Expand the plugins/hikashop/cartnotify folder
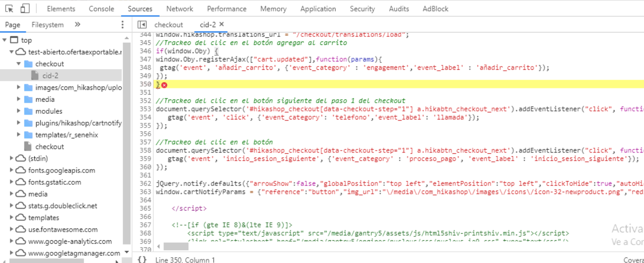The height and width of the screenshot is (263, 644). coord(18,123)
